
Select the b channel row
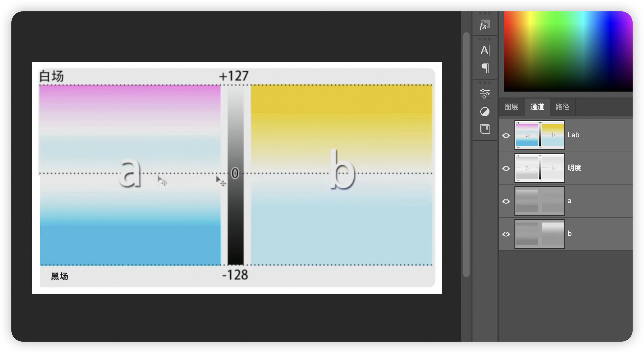click(594, 234)
